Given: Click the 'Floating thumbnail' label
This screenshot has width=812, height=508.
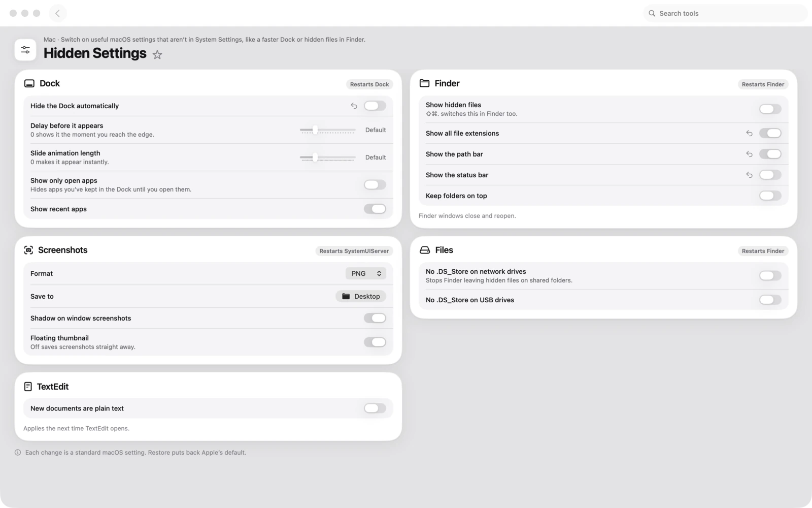Looking at the screenshot, I should 59,338.
